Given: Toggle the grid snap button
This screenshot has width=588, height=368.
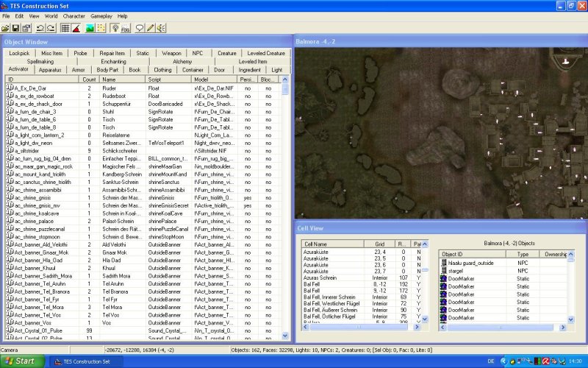Looking at the screenshot, I should click(64, 28).
